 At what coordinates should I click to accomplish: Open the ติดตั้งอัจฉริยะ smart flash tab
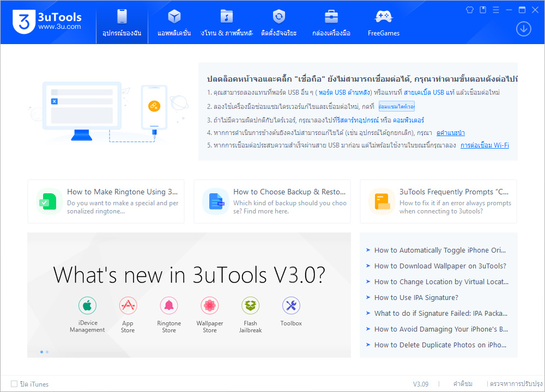coord(278,22)
